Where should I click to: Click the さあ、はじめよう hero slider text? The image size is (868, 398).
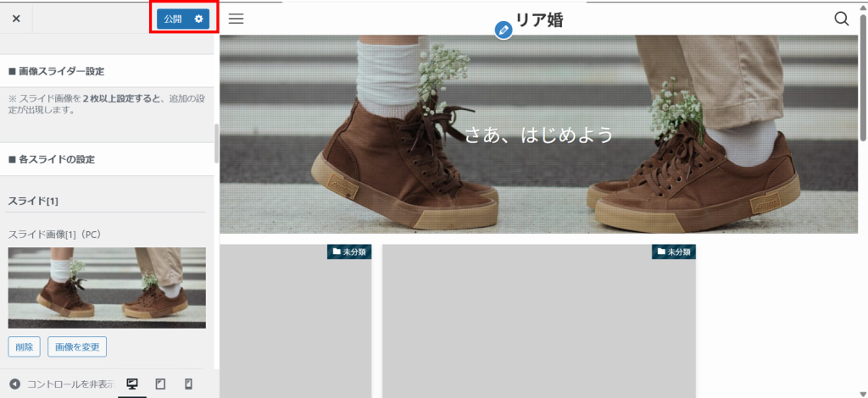538,135
